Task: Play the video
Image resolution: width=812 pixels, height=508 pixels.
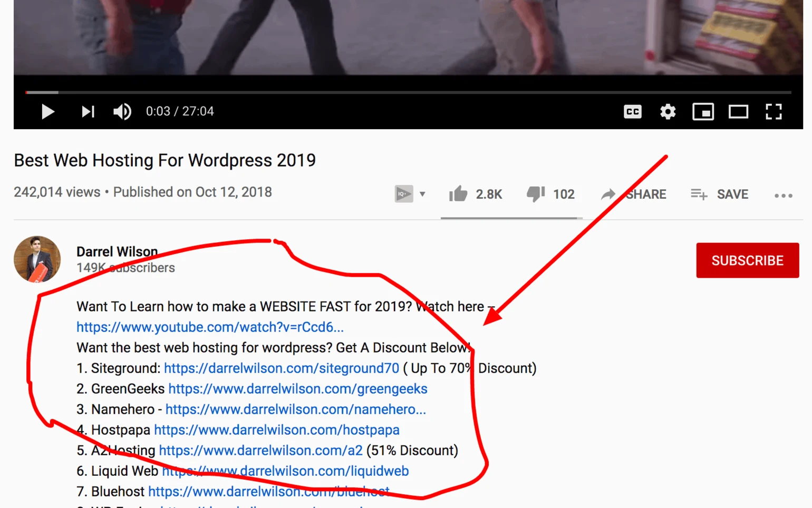Action: click(x=48, y=112)
